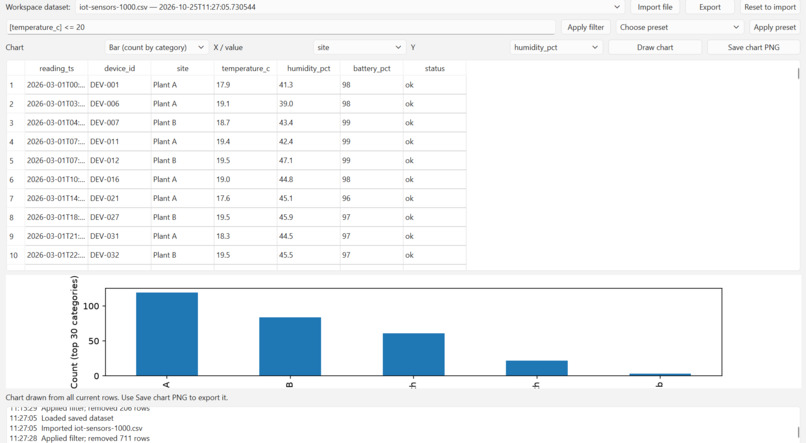Screen dimensions: 806x443
Task: Click the Import file button
Action: point(654,7)
